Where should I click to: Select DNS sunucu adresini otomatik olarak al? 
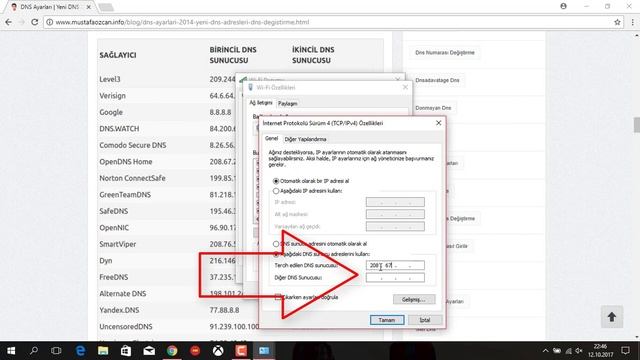(276, 244)
